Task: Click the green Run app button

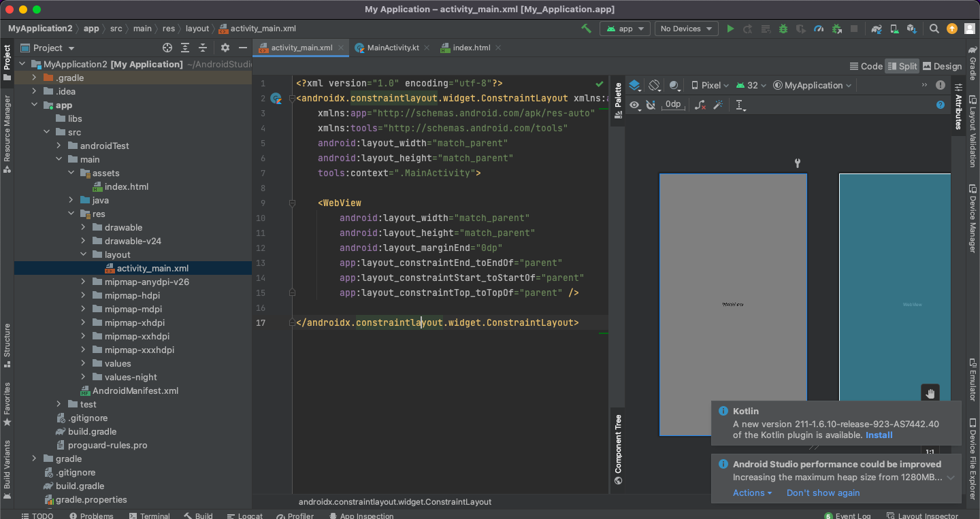Action: point(730,29)
